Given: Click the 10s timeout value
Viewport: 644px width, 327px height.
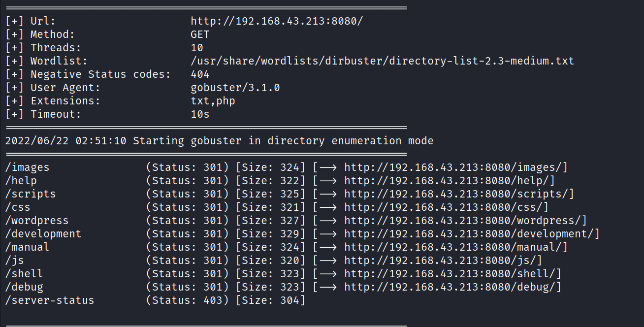Looking at the screenshot, I should click(x=200, y=114).
